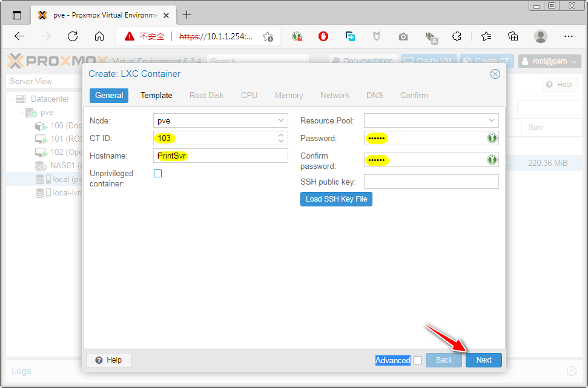Open a new browser tab
Screen dimensions: 588x388
pyautogui.click(x=187, y=15)
